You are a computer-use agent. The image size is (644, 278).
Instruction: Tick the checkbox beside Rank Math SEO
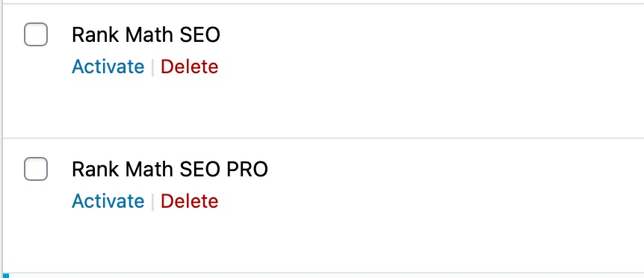[36, 34]
